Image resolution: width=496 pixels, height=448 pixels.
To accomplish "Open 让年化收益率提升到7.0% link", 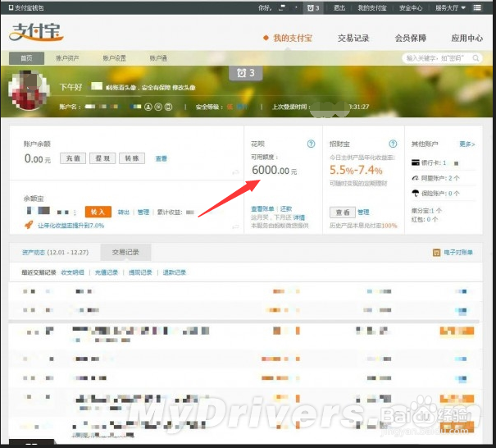I will [x=71, y=226].
